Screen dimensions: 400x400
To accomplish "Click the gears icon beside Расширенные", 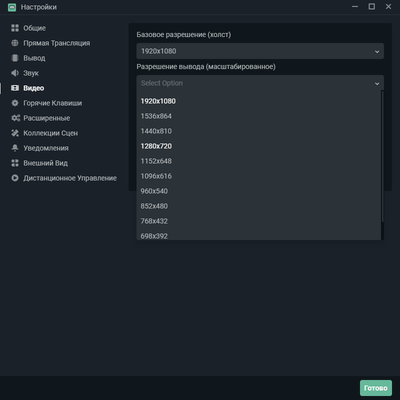I will [x=15, y=118].
